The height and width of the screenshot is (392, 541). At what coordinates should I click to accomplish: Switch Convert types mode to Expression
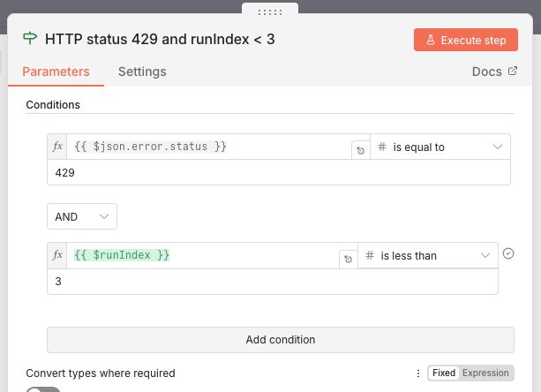click(485, 373)
